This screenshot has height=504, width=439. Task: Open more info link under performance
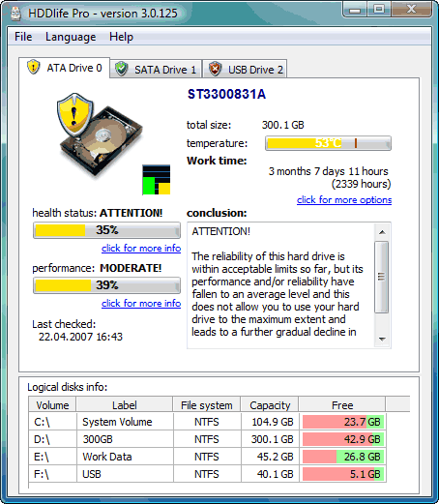[141, 304]
